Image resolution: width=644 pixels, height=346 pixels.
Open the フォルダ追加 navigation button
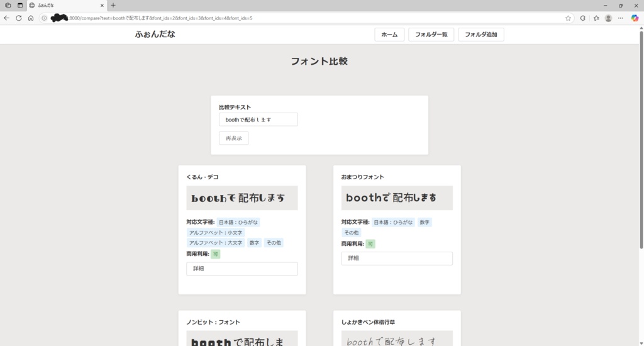[481, 35]
